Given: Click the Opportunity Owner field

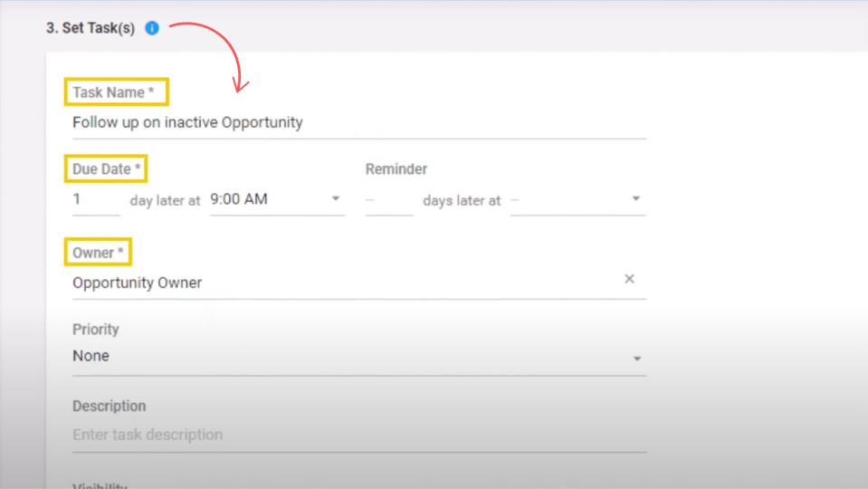Looking at the screenshot, I should coord(359,283).
